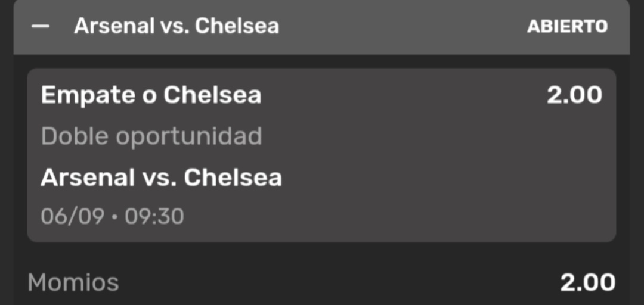Tap the 2.00 odds beside Empate o Chelsea
The image size is (644, 305).
coord(574,95)
